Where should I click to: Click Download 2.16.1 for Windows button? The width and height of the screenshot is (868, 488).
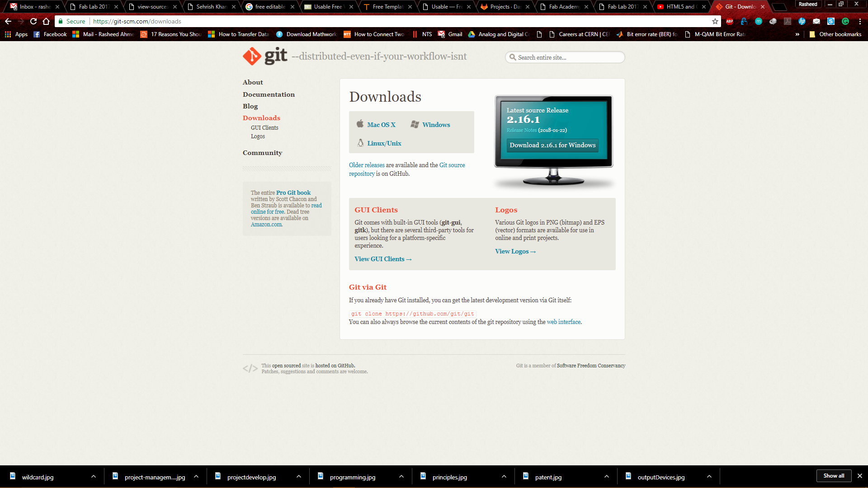pyautogui.click(x=552, y=145)
